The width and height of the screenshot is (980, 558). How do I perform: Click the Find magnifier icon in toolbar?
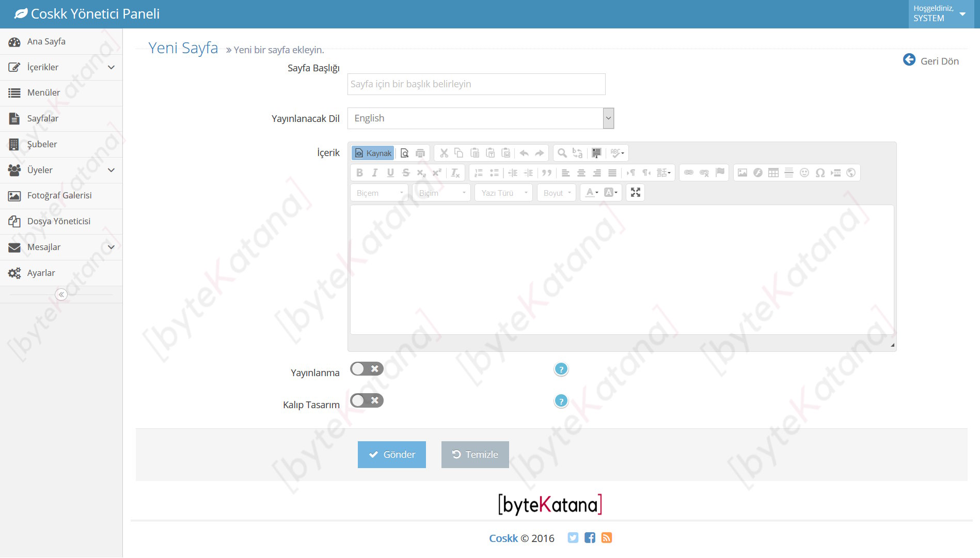(562, 153)
